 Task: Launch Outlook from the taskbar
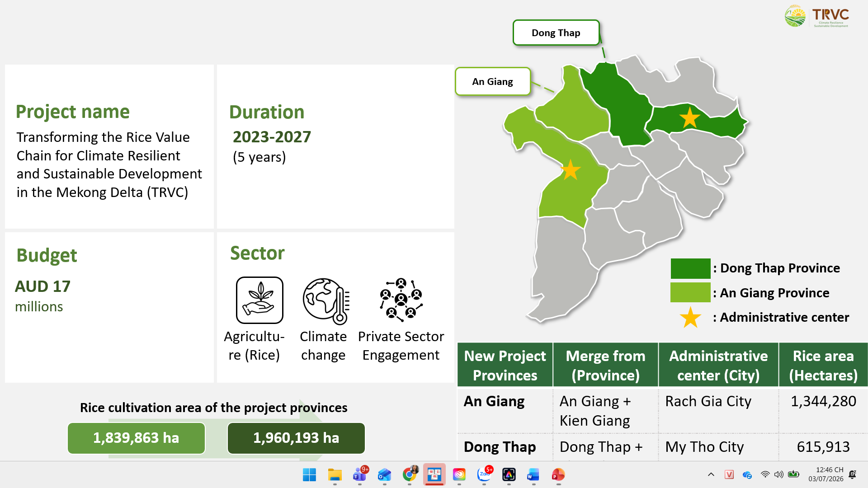click(385, 474)
